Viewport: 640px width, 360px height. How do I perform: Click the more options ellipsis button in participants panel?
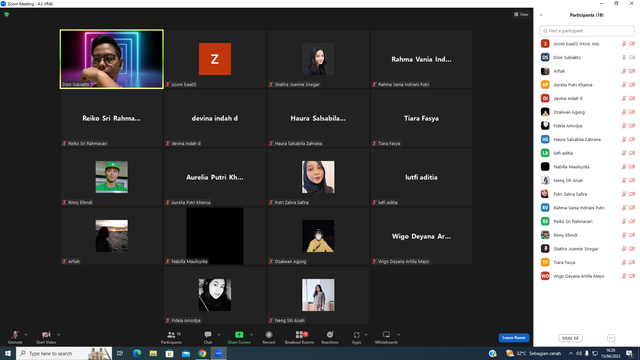[x=611, y=338]
